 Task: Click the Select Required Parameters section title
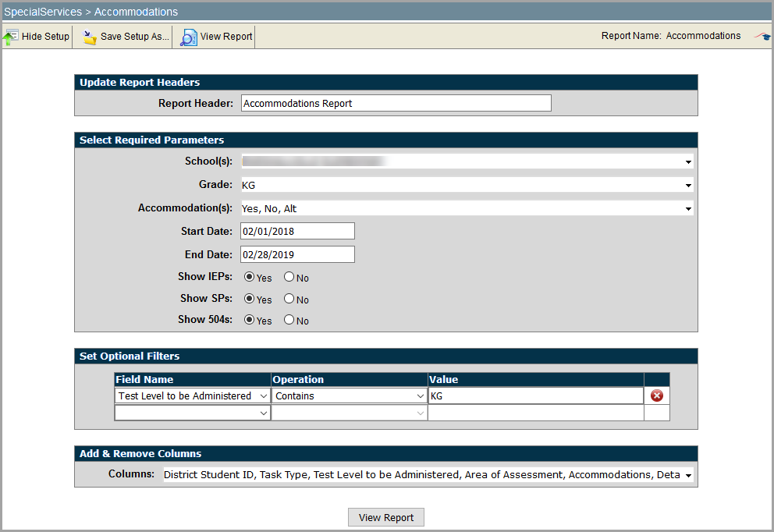(151, 140)
